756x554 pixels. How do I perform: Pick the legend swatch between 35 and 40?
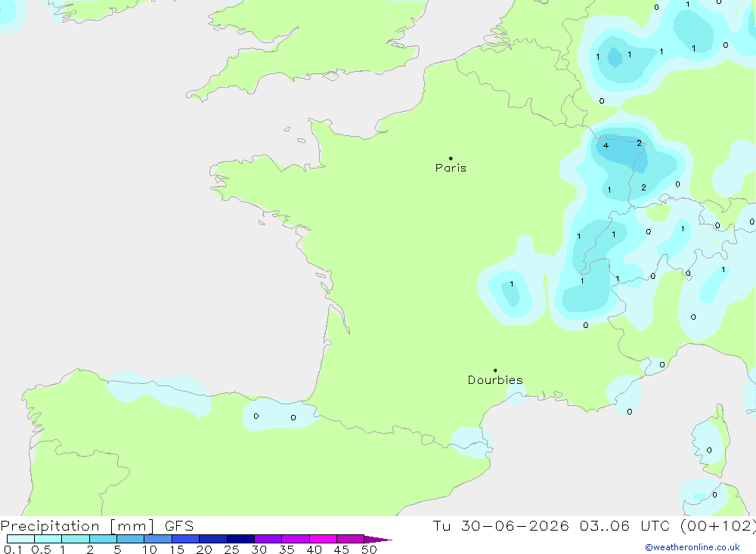tap(295, 539)
